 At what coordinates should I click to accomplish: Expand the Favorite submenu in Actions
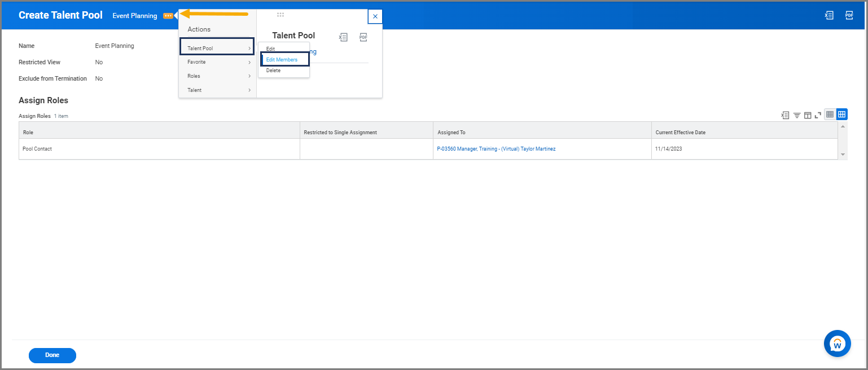[217, 62]
